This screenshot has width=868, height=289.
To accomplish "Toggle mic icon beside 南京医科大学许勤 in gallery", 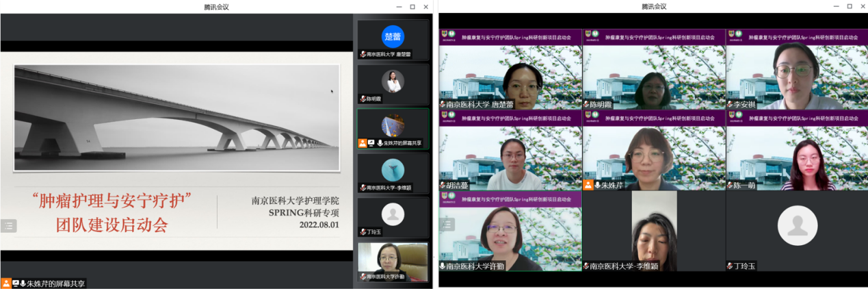I will click(x=443, y=266).
